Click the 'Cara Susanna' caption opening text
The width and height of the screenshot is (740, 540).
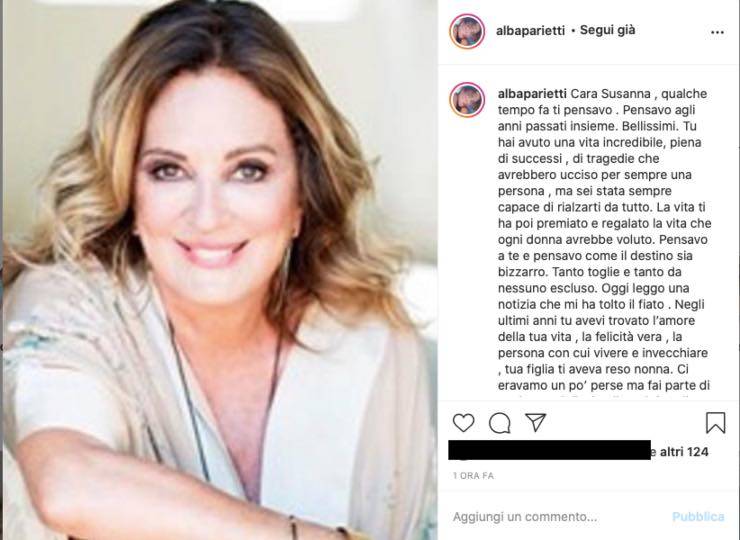[x=611, y=94]
